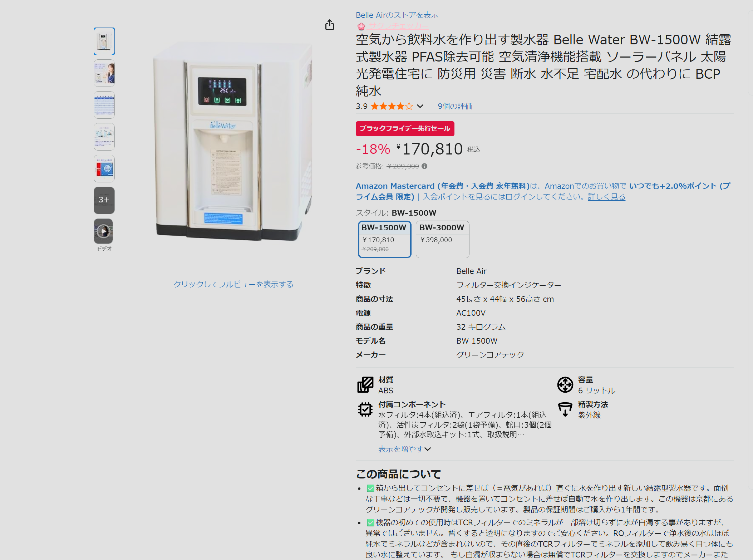Click the ブラックフライデー先行セール badge
The height and width of the screenshot is (560, 753).
(x=405, y=129)
